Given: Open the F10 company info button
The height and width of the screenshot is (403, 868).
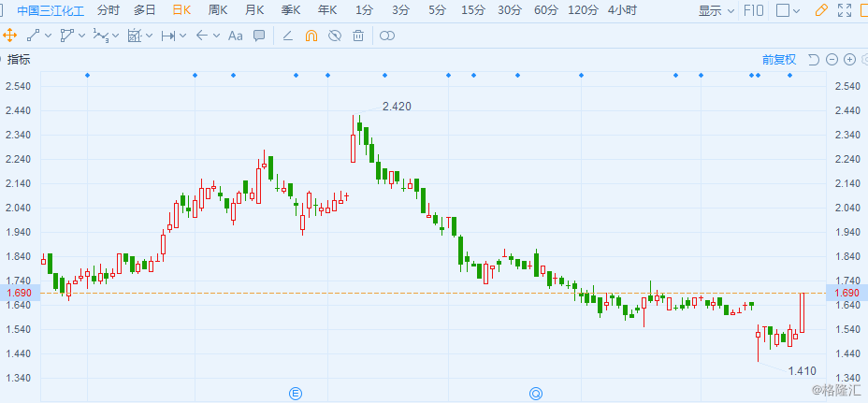Looking at the screenshot, I should (754, 10).
